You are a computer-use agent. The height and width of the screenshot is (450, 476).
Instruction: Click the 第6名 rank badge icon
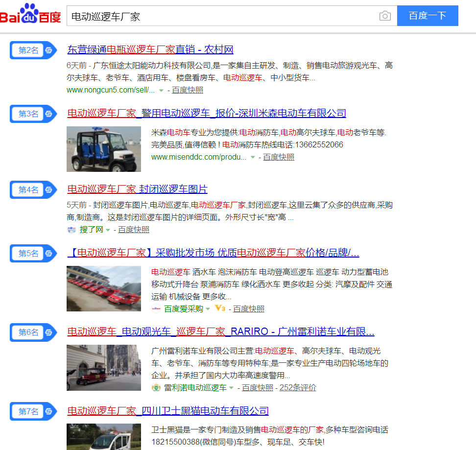(x=33, y=332)
